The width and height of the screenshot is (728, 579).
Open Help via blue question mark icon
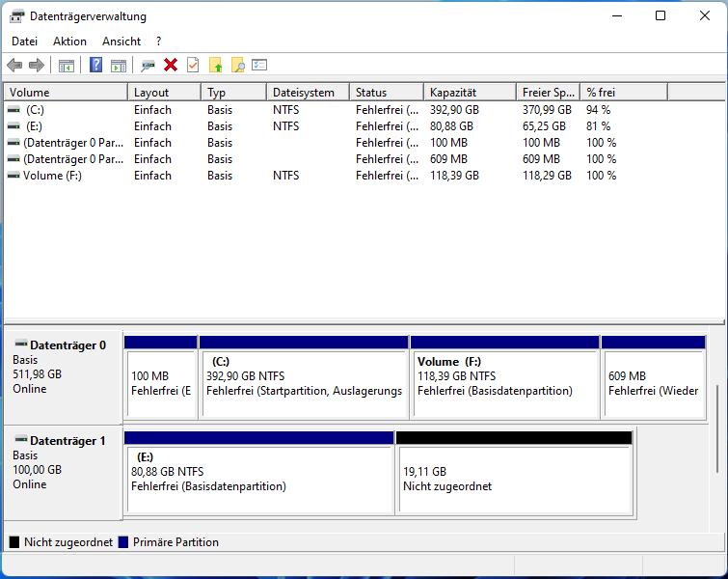pos(95,65)
